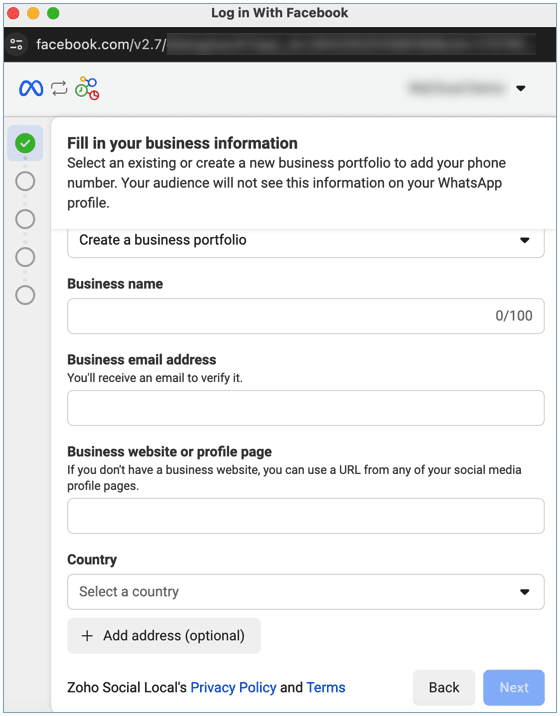Click the green maximize window button
This screenshot has width=560, height=716.
[x=53, y=13]
